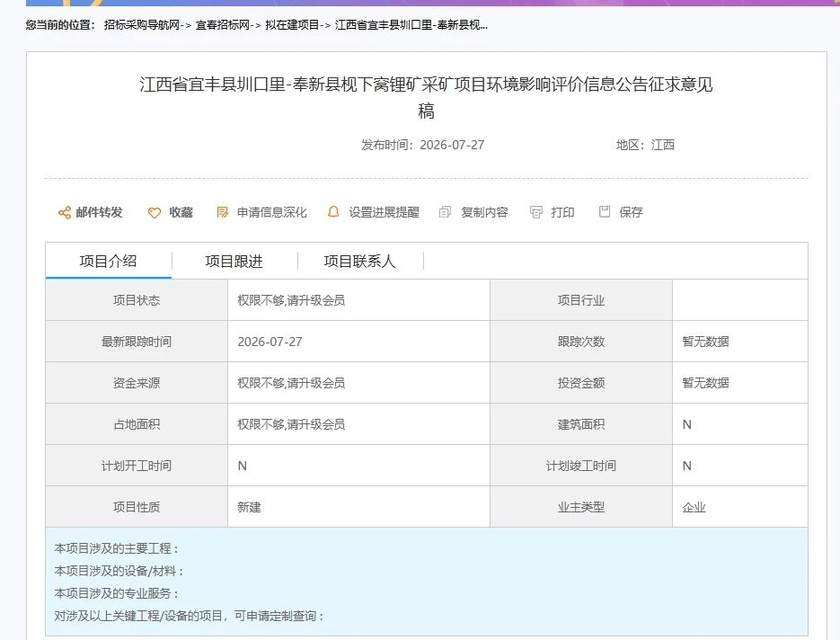Click the bell icon for 设置进展提醒
Viewport: 840px width, 640px height.
[333, 212]
